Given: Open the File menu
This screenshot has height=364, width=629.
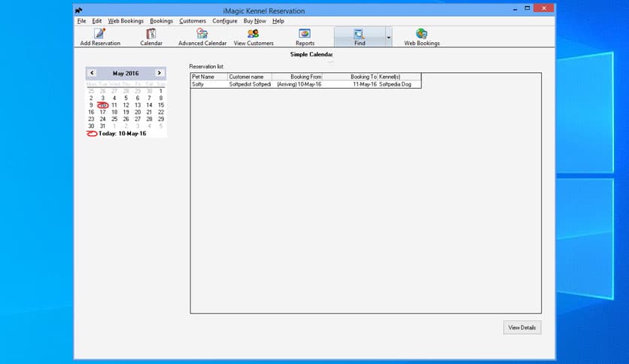Looking at the screenshot, I should 81,21.
